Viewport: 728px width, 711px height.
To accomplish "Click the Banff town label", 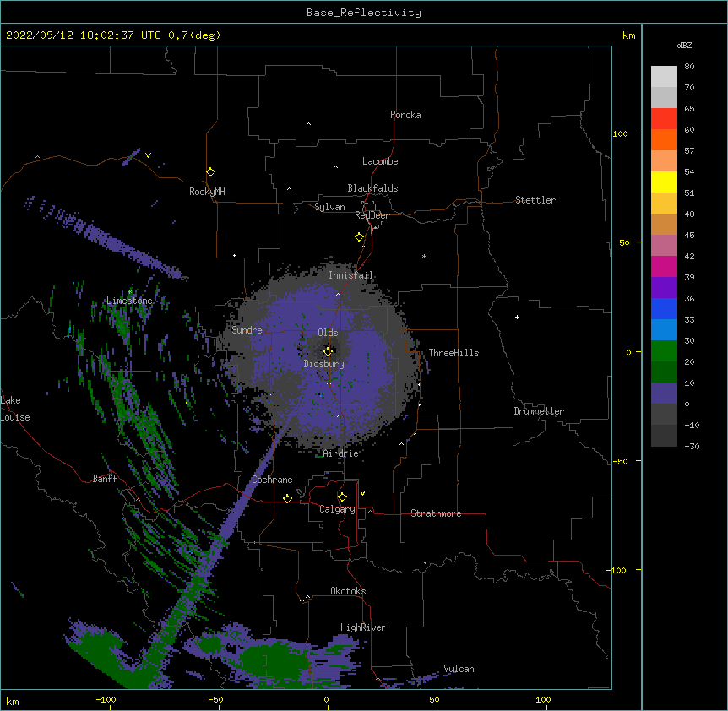I will [x=105, y=479].
